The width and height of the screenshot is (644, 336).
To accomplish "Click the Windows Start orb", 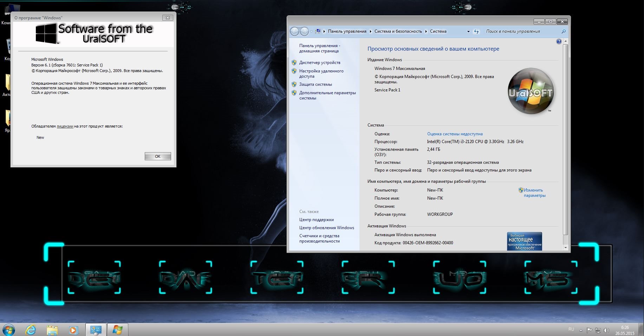I will tap(9, 330).
